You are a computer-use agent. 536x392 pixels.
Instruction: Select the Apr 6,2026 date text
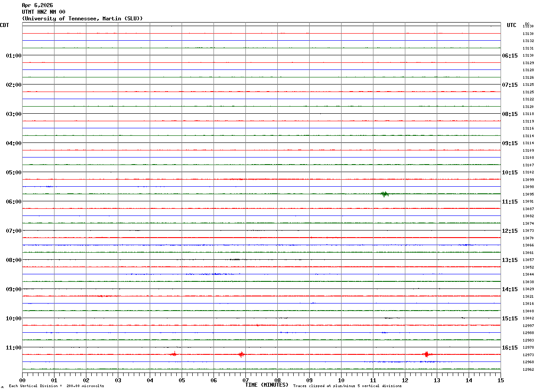[37, 5]
